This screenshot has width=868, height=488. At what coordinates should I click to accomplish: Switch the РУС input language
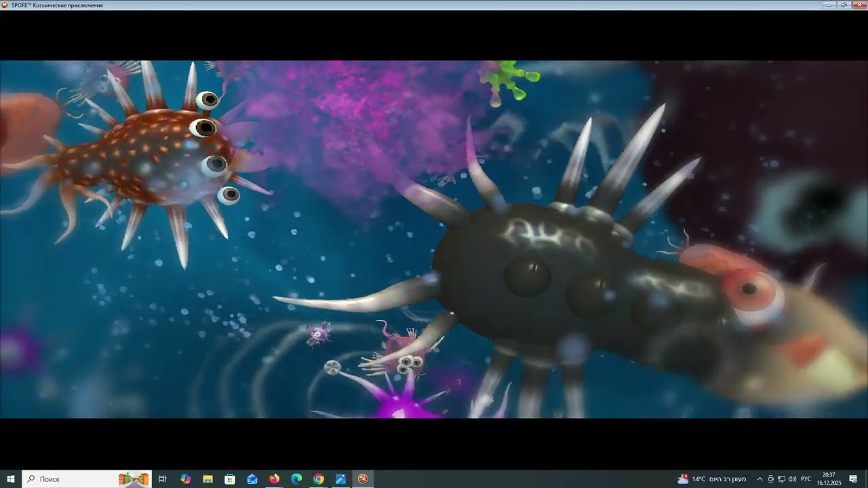(806, 479)
